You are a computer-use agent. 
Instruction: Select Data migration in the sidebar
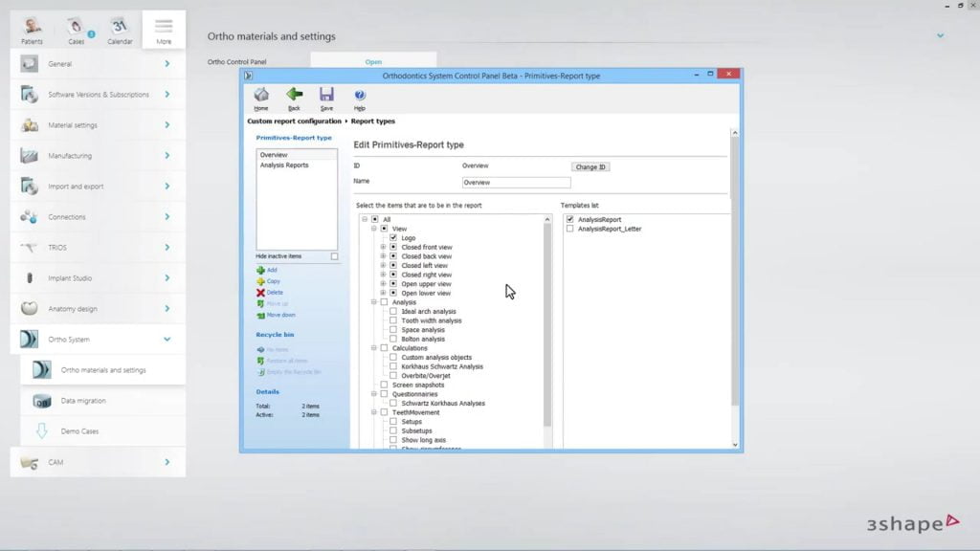[x=83, y=401]
